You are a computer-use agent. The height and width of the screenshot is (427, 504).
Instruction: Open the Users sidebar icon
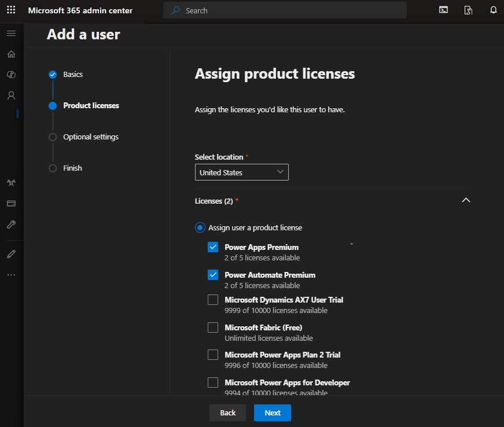(x=11, y=95)
